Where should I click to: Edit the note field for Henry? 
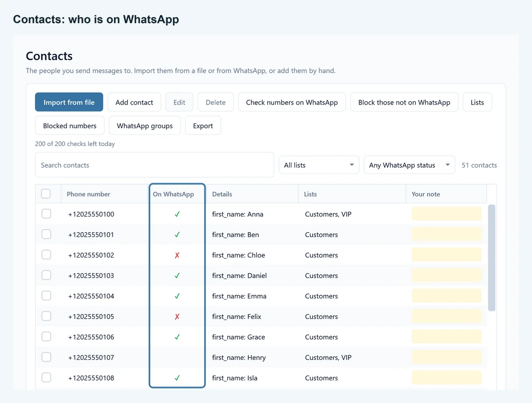pyautogui.click(x=446, y=357)
